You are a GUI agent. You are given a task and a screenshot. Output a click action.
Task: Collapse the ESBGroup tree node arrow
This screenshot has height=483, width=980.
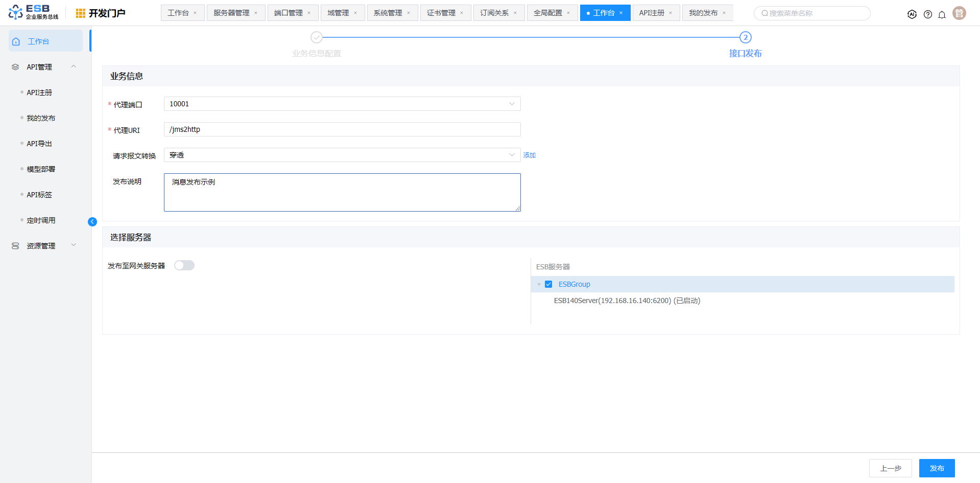tap(539, 284)
